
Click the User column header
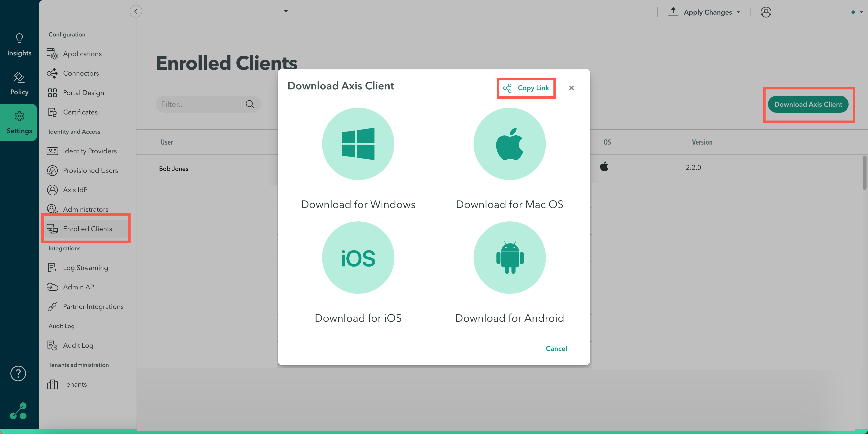tap(167, 142)
